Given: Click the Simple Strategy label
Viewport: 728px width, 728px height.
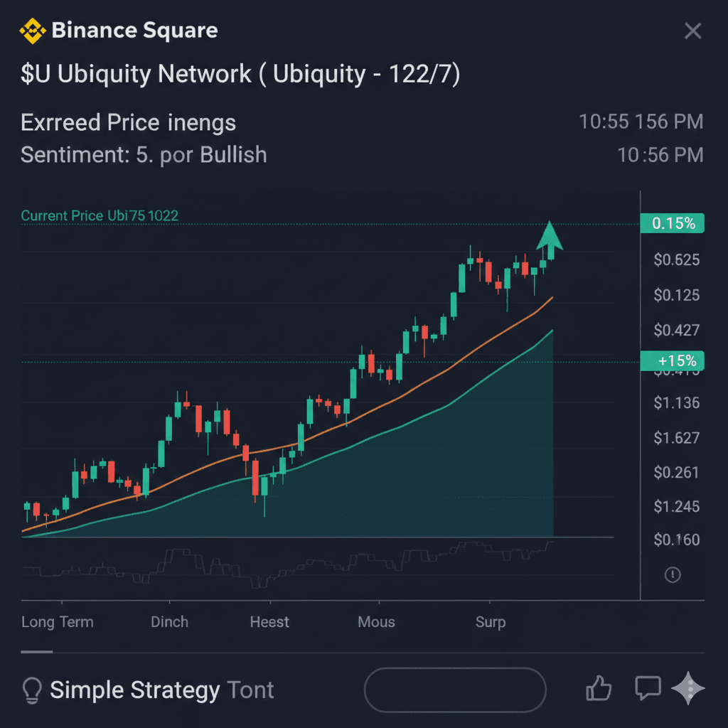Looking at the screenshot, I should (135, 690).
